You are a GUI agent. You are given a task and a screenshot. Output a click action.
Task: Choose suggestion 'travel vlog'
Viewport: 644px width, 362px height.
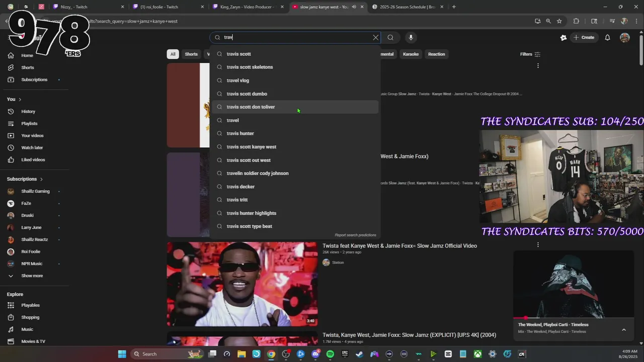pyautogui.click(x=294, y=80)
